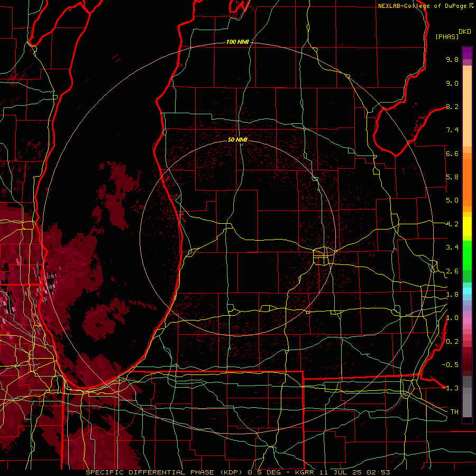
Task: Click the DKD units label above the legend
Action: pos(465,32)
